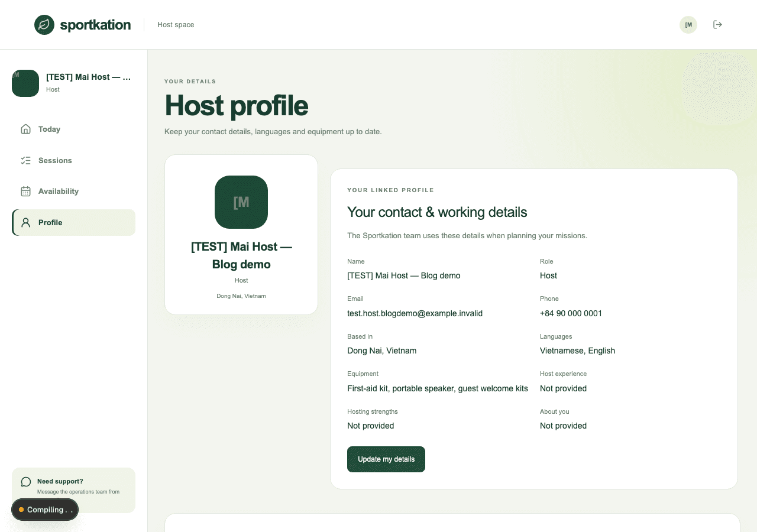The width and height of the screenshot is (757, 532).
Task: Click the large profile card avatar
Action: click(x=241, y=202)
